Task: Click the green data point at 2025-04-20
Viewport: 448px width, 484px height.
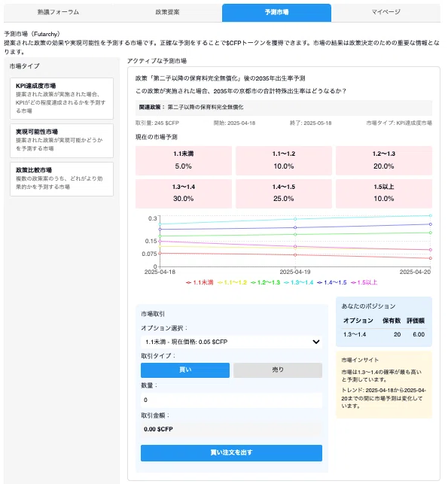Action: coord(431,233)
